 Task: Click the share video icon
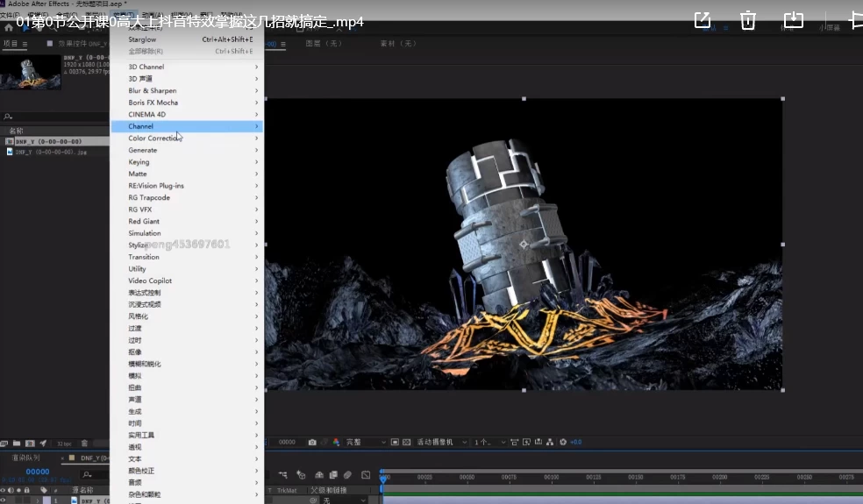click(702, 20)
